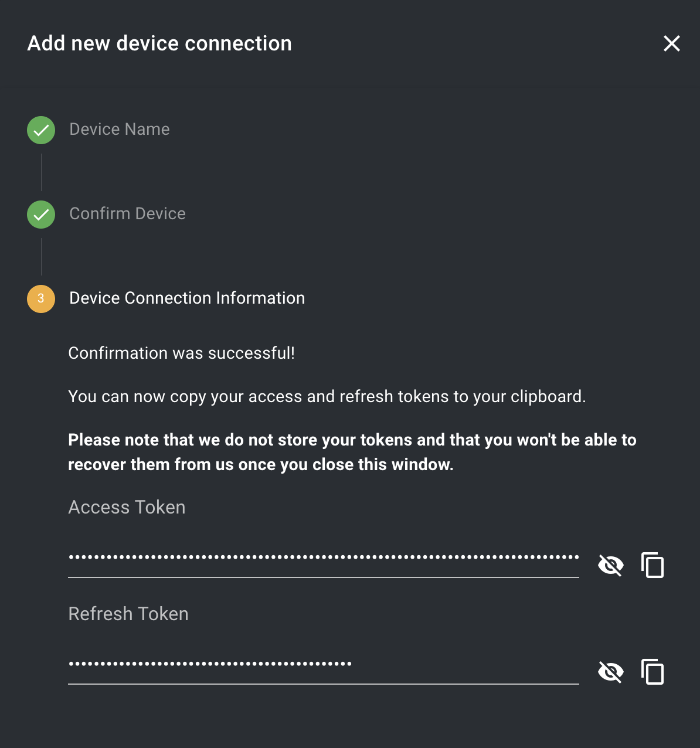700x748 pixels.
Task: Go to the Confirm Device step label
Action: tap(127, 214)
